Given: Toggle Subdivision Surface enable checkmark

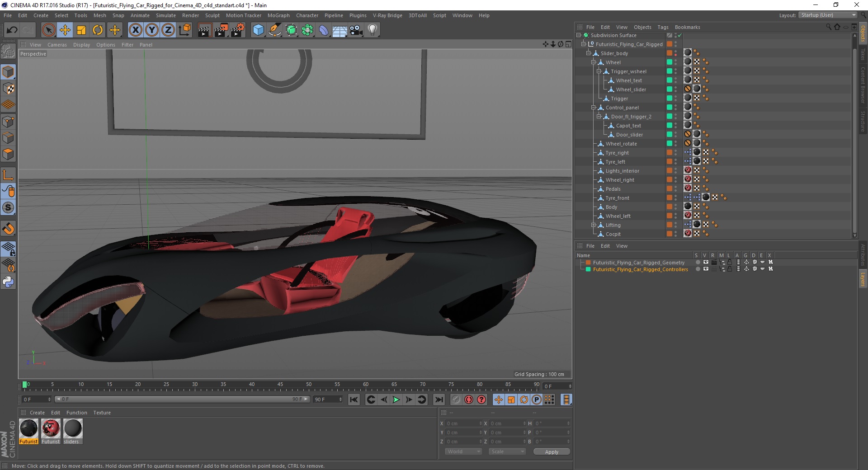Looking at the screenshot, I should (680, 35).
